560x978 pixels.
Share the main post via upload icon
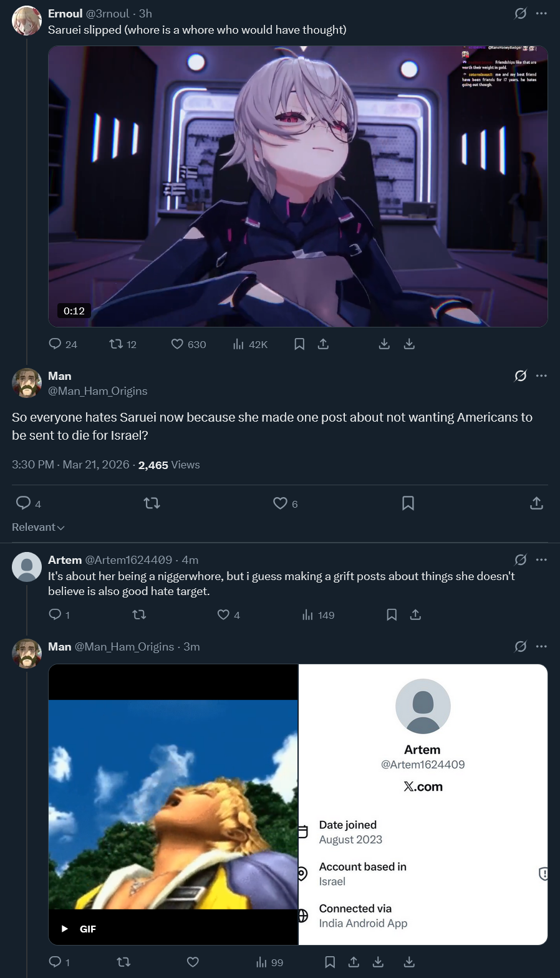click(536, 503)
